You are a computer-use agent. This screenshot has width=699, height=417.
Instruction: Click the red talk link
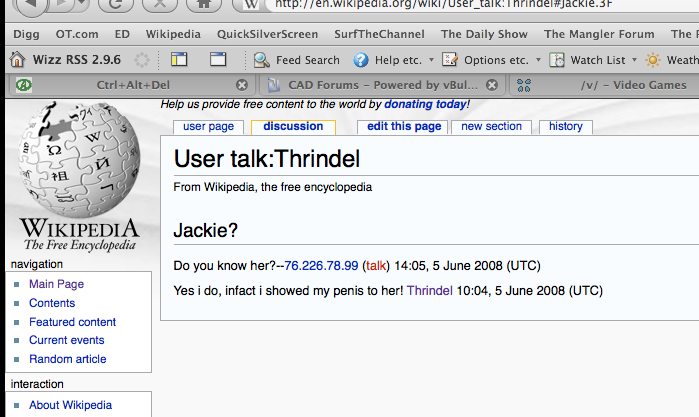pyautogui.click(x=376, y=266)
